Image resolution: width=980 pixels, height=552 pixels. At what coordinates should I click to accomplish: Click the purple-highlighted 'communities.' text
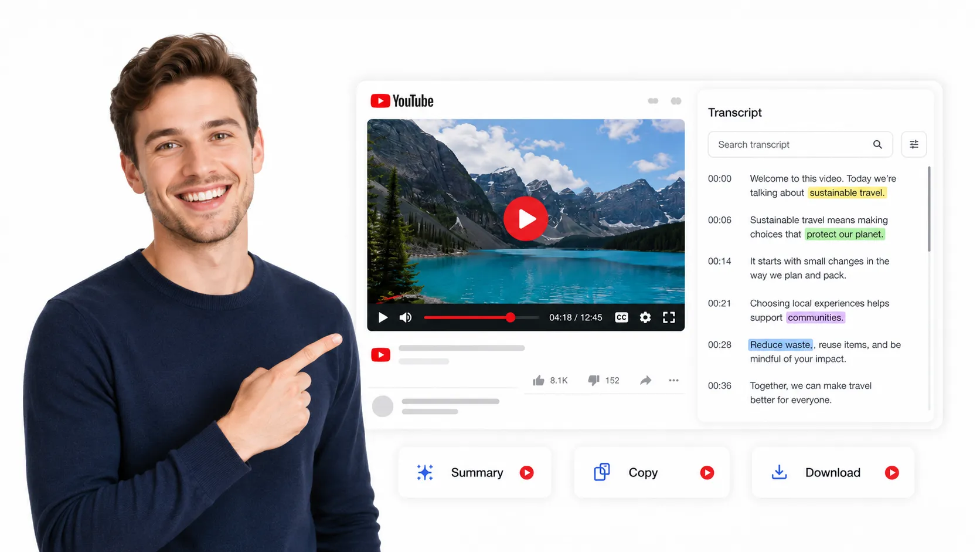pyautogui.click(x=815, y=317)
